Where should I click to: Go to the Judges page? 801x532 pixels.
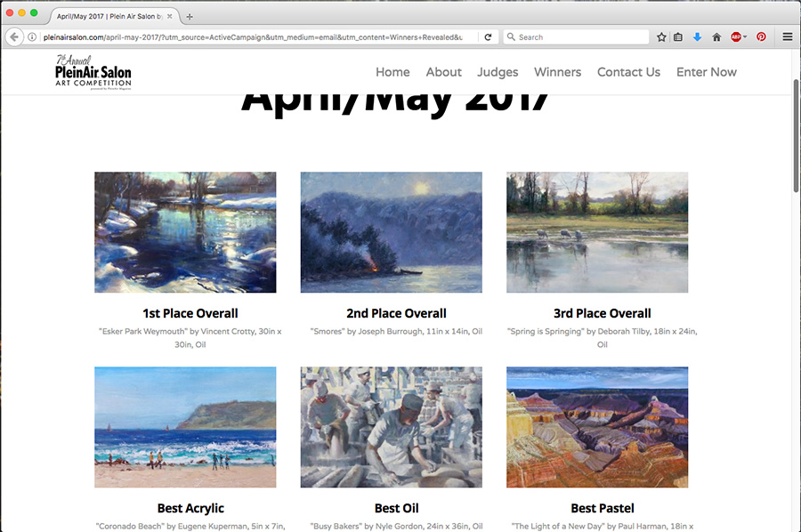[498, 72]
